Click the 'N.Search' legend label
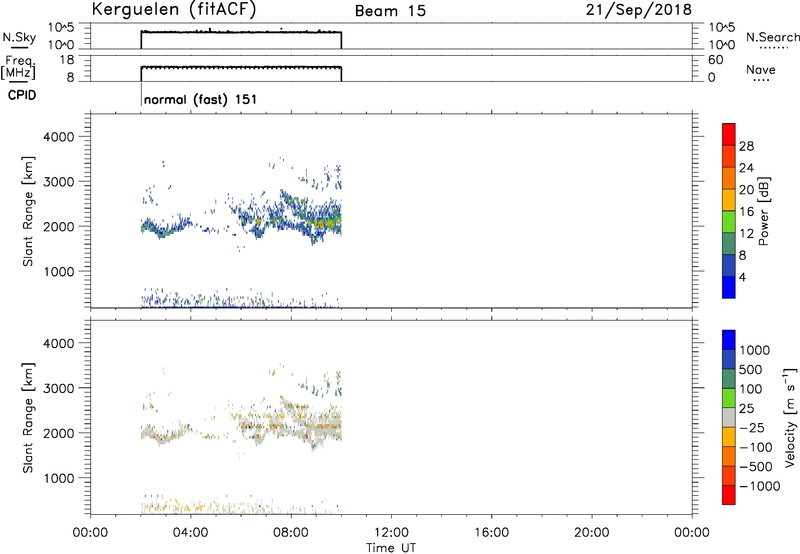800x554 pixels. [x=772, y=37]
